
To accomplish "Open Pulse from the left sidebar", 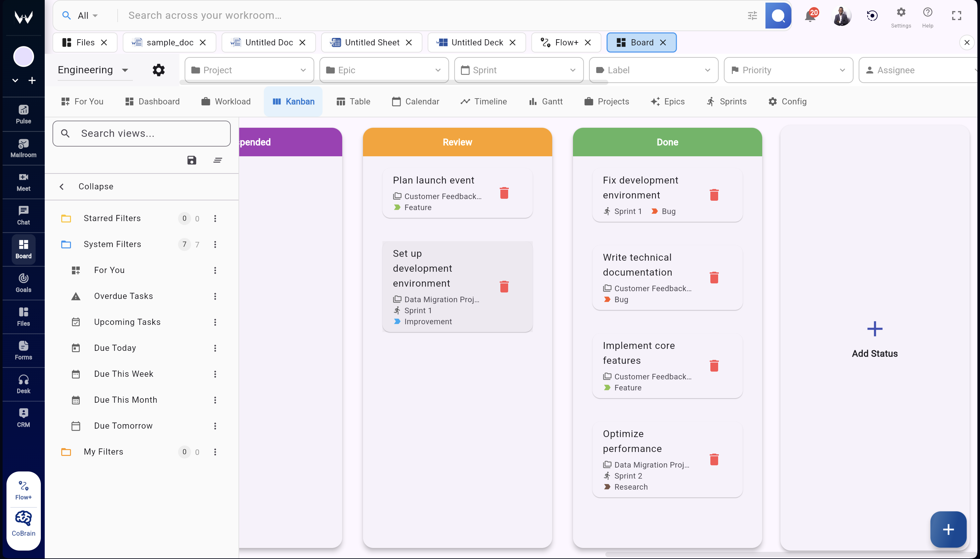I will tap(23, 113).
